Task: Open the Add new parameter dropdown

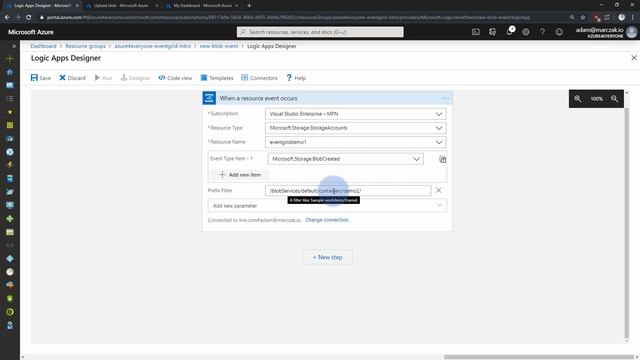Action: pos(327,206)
